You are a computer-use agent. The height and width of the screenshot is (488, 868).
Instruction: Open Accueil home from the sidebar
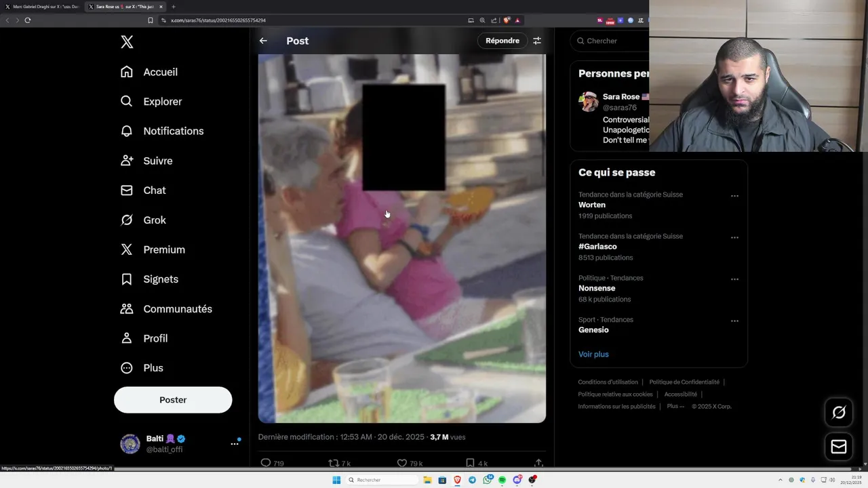click(x=149, y=72)
